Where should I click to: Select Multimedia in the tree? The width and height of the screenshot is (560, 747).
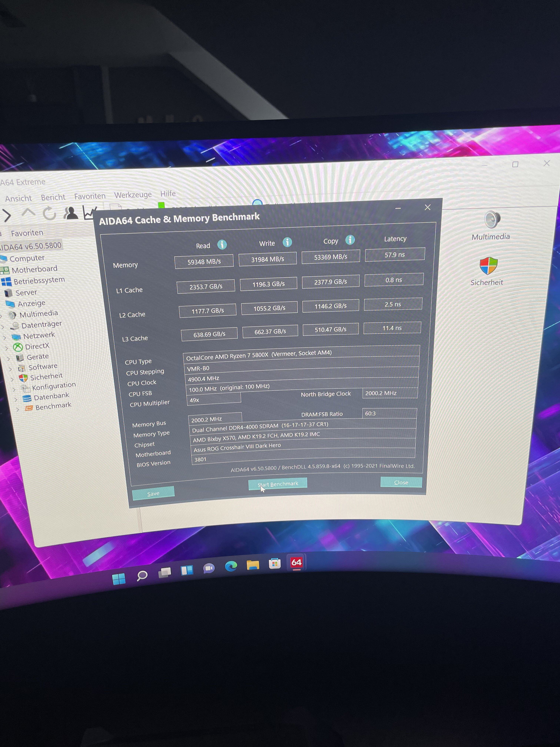point(39,314)
